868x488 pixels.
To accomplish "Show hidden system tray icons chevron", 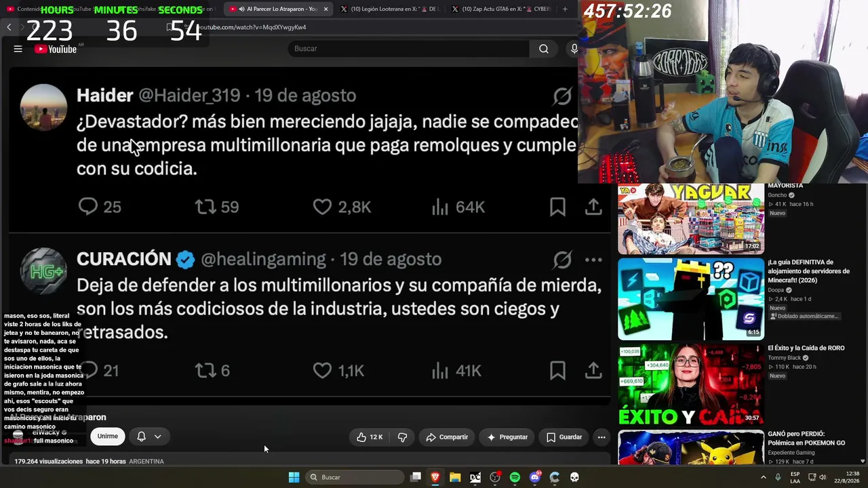I will pyautogui.click(x=764, y=477).
